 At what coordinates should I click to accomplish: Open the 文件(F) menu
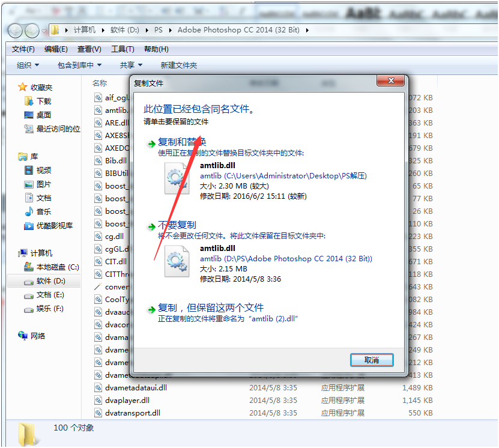(x=23, y=49)
